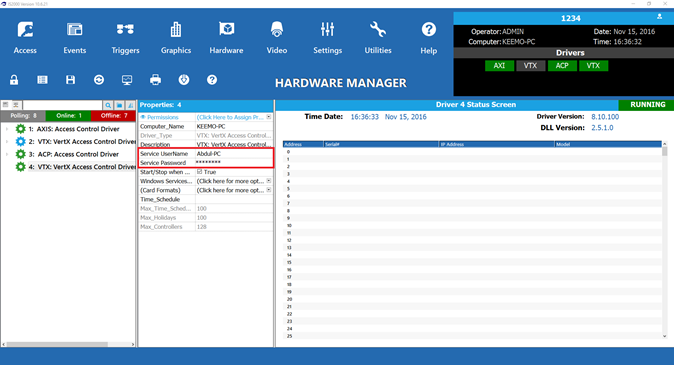Screen dimensions: 674x365
Task: Select row 0 in the status table
Action: point(472,152)
